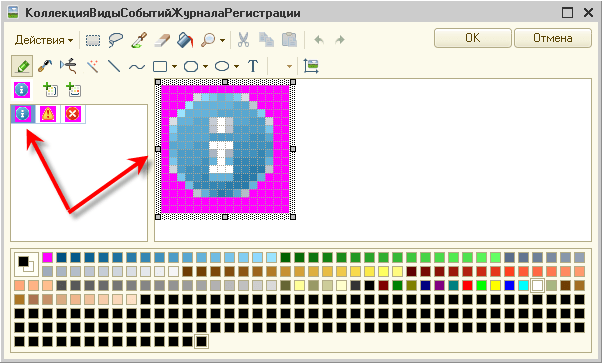Select the Rectangle shape tool

(x=160, y=66)
